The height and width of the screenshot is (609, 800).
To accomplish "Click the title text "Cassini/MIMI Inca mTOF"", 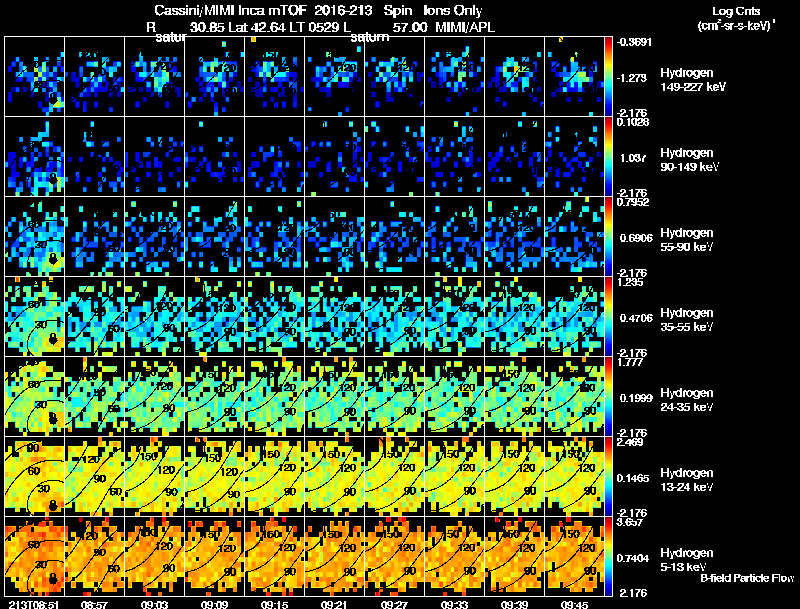I will [x=230, y=11].
